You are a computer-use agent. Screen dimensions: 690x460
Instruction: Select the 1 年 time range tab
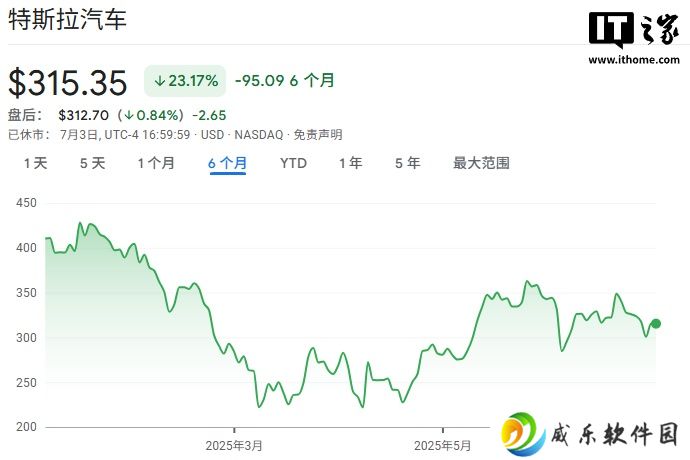(x=351, y=163)
